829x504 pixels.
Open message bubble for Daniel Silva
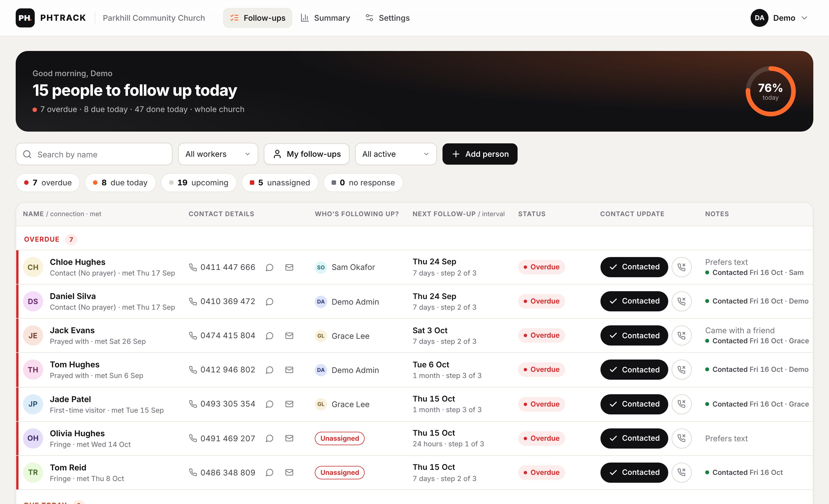[x=269, y=302]
